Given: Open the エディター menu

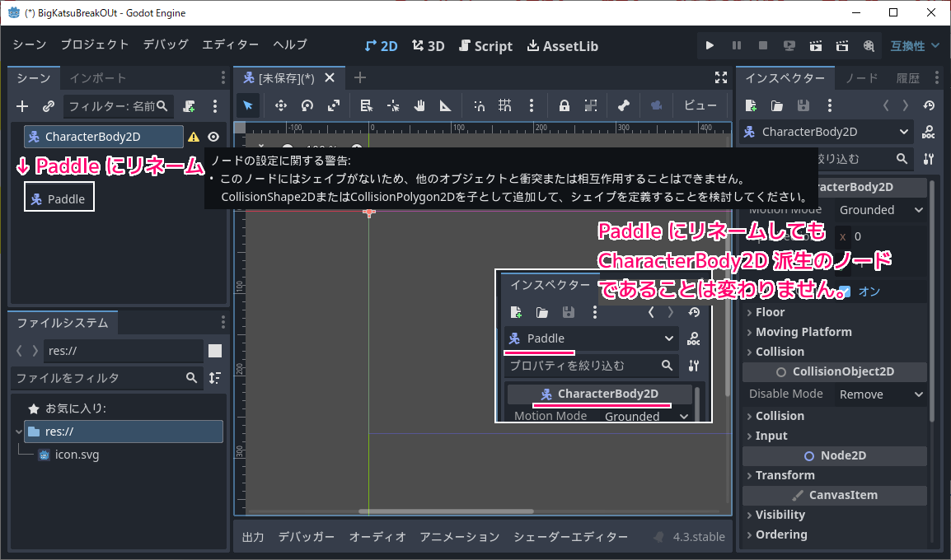Looking at the screenshot, I should pos(231,44).
